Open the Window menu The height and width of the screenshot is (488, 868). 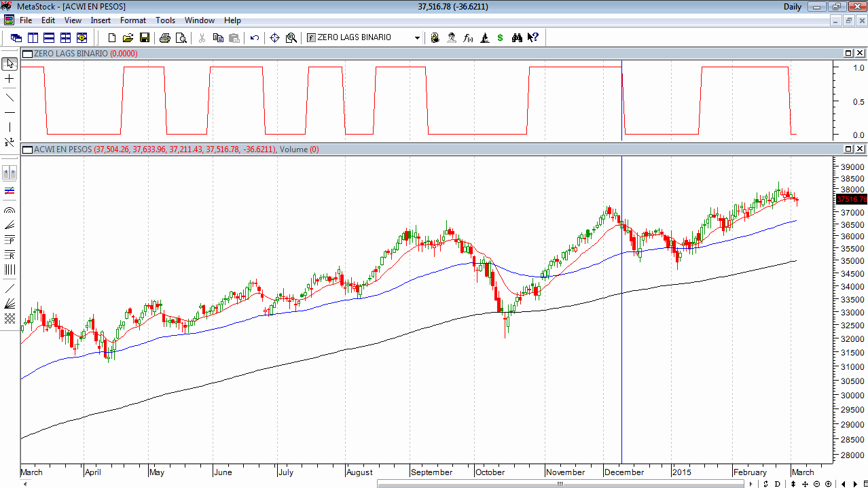[x=200, y=20]
